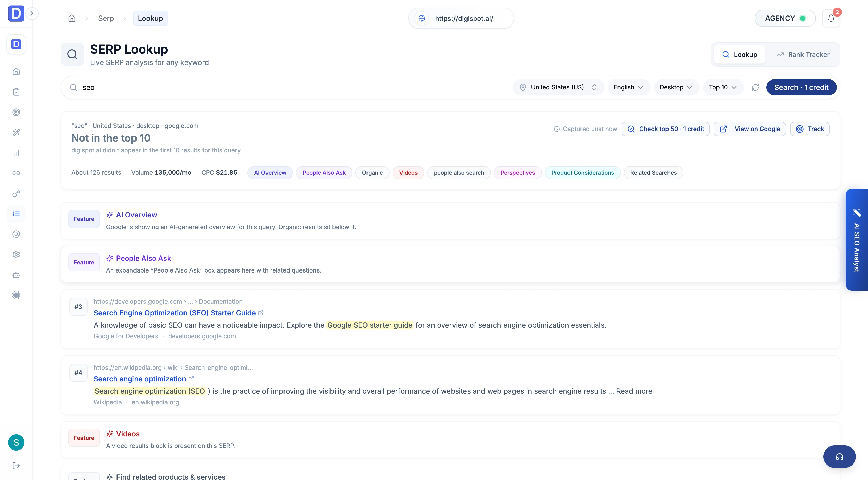Open the target bullseye sidebar icon

[x=16, y=112]
